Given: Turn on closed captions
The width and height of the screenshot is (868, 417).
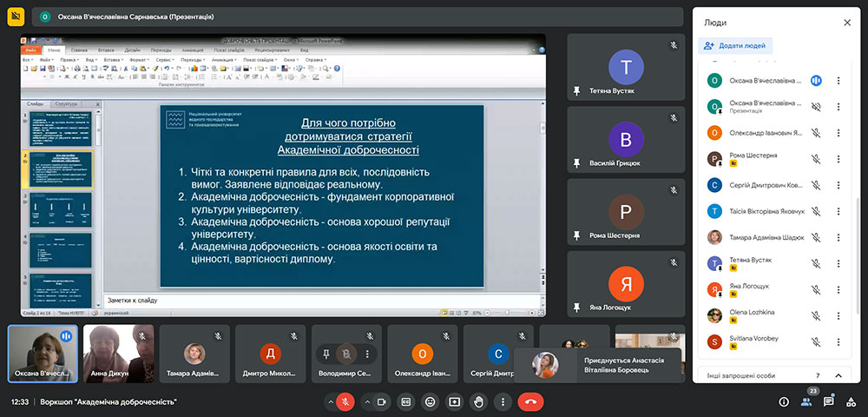Looking at the screenshot, I should [x=405, y=402].
